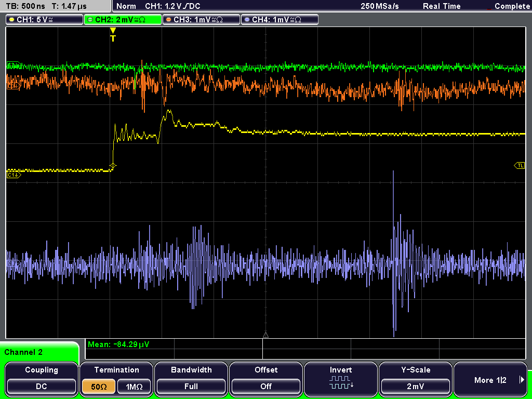The image size is (532, 399).
Task: Click the yellow dot in CH1 tab
Action: click(12, 20)
